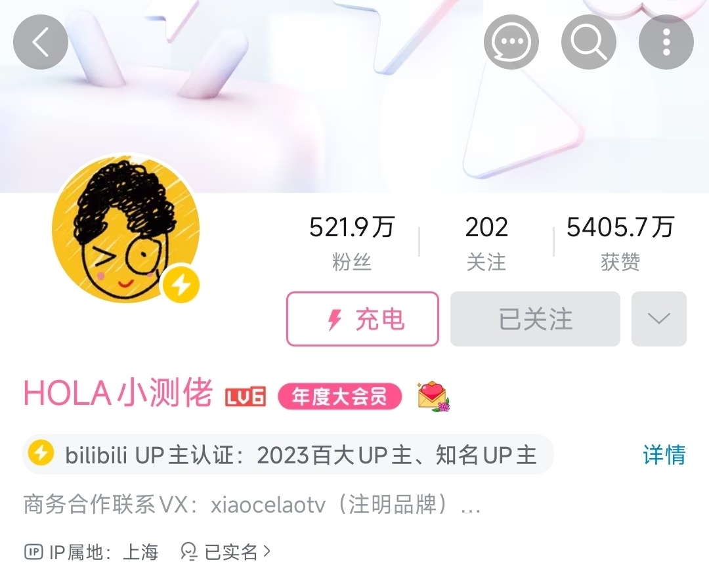Go back using the back arrow
This screenshot has height=588, width=709.
(41, 42)
